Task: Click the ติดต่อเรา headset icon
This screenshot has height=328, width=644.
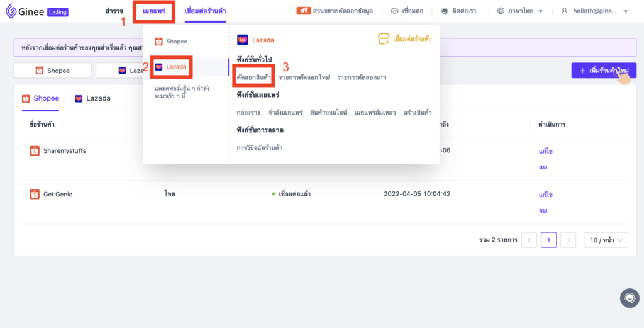Action: pyautogui.click(x=445, y=11)
